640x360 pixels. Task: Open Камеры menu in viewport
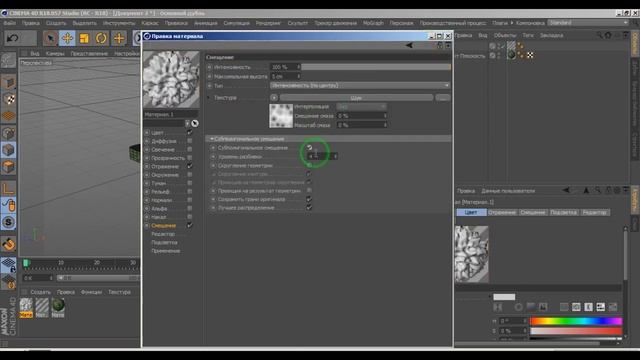(55, 53)
